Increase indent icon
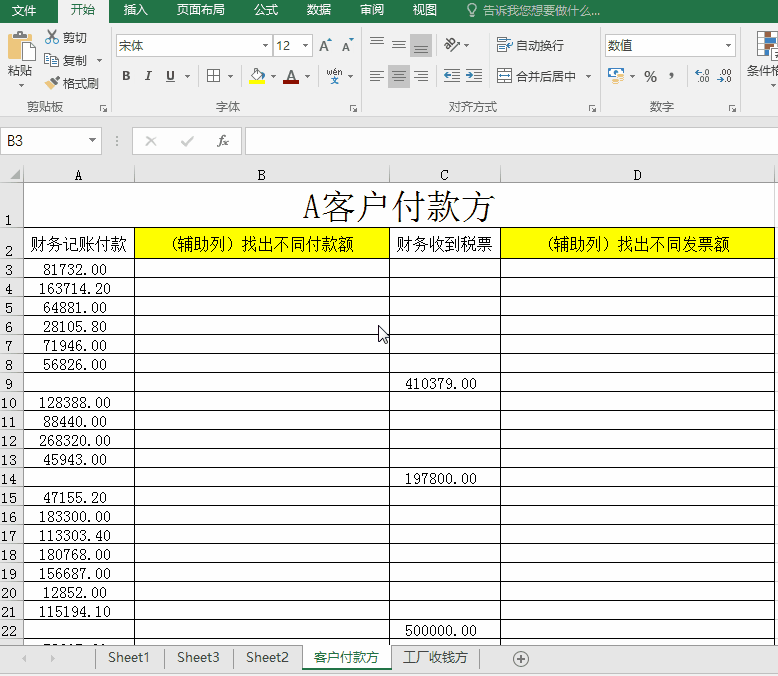The image size is (778, 676). [x=474, y=75]
